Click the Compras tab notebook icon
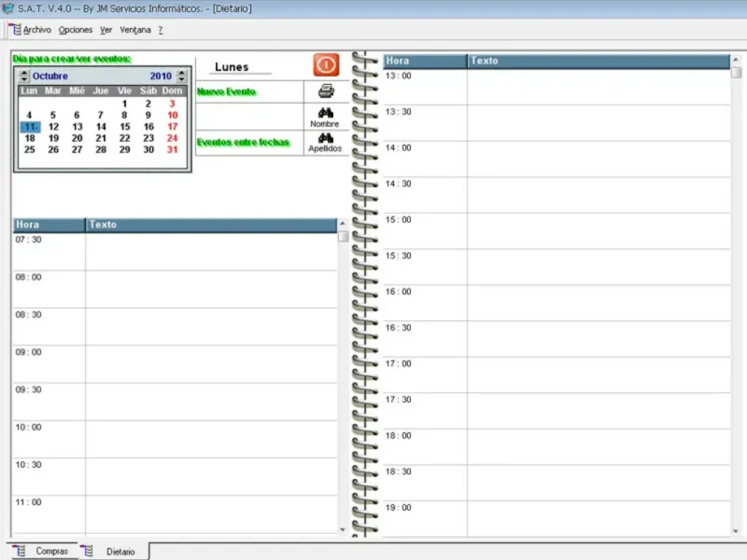The width and height of the screenshot is (747, 560). [20, 551]
